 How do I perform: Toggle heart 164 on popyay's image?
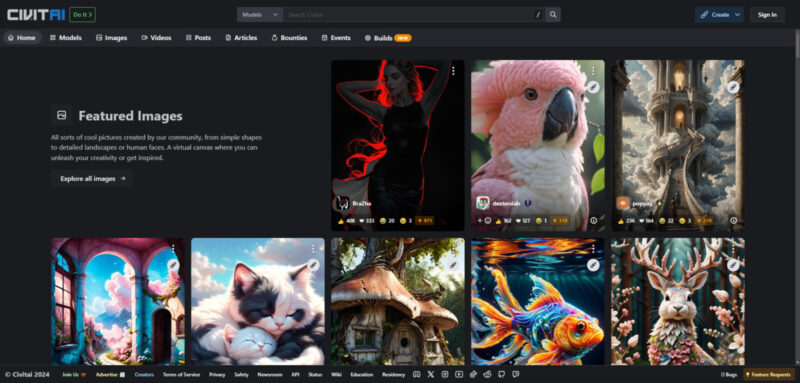647,221
